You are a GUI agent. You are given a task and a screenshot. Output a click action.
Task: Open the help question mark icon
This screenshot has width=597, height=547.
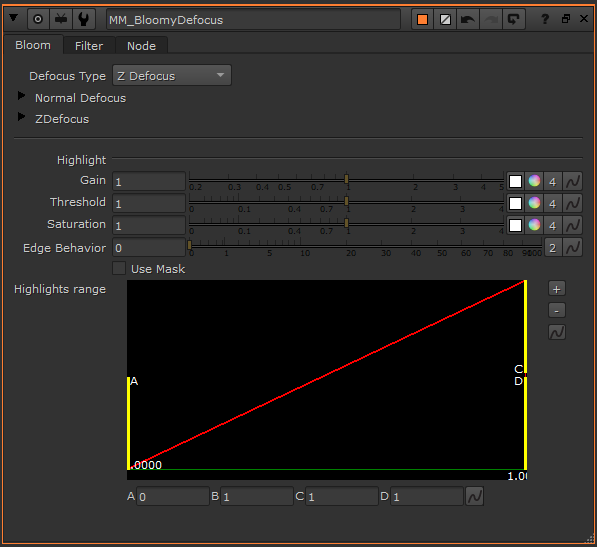pos(545,19)
